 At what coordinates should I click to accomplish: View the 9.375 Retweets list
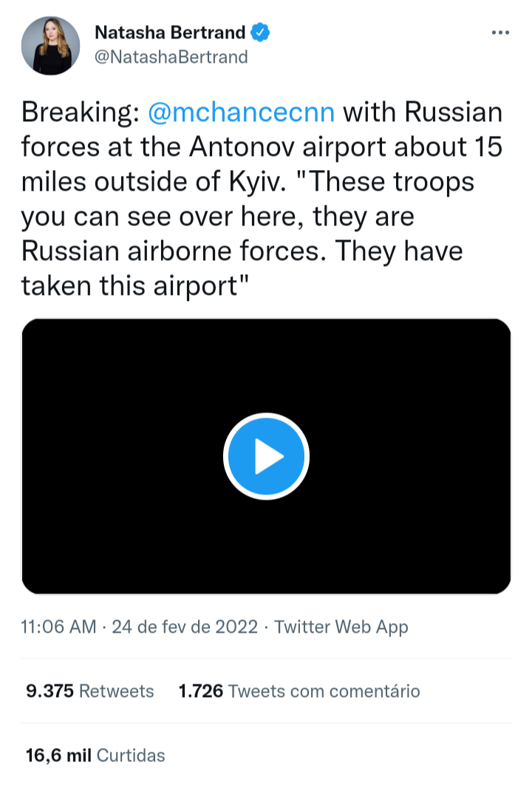[89, 691]
